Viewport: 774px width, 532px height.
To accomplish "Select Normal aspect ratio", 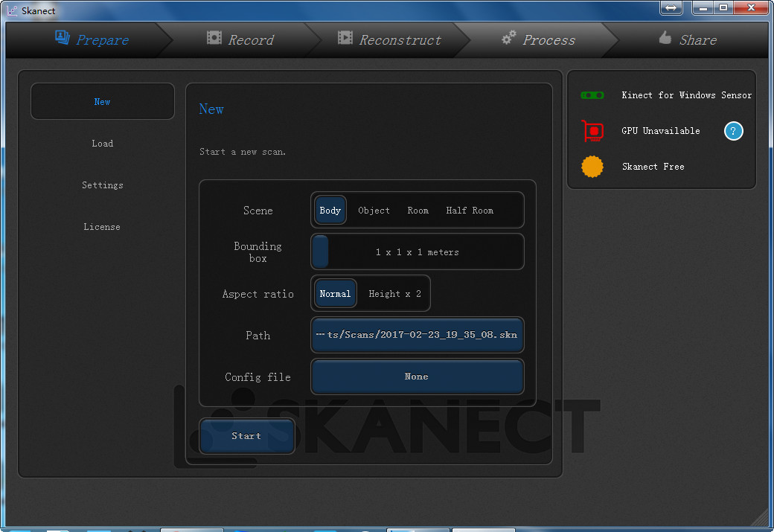I will 335,294.
